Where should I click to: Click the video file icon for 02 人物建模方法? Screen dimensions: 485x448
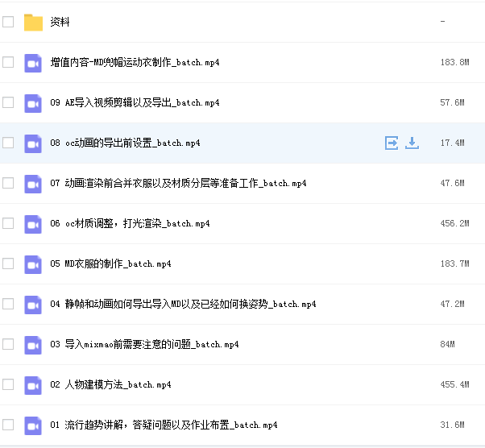tap(33, 384)
